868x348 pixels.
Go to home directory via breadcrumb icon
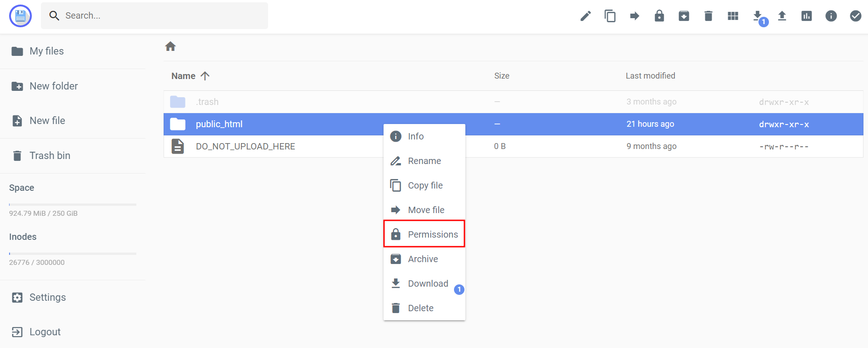(x=170, y=46)
